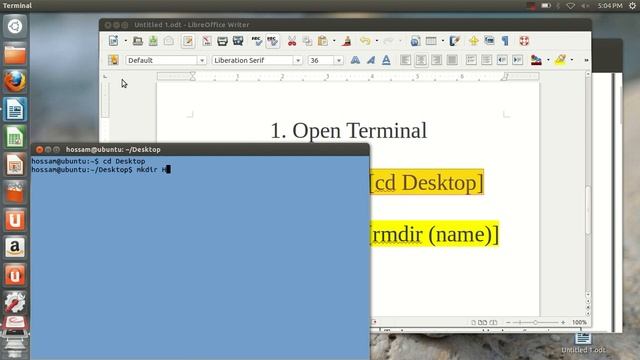This screenshot has height=360, width=640.
Task: Click the Clone Formatting paintbrush icon
Action: pos(347,41)
